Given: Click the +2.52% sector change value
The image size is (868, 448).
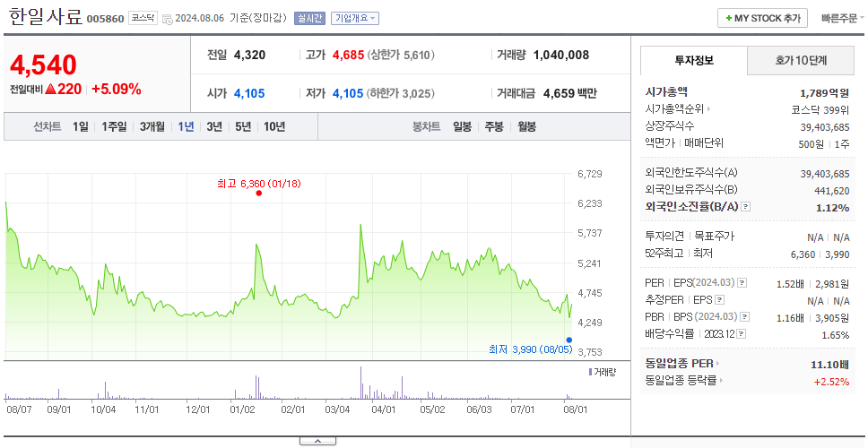Looking at the screenshot, I should pyautogui.click(x=831, y=381).
